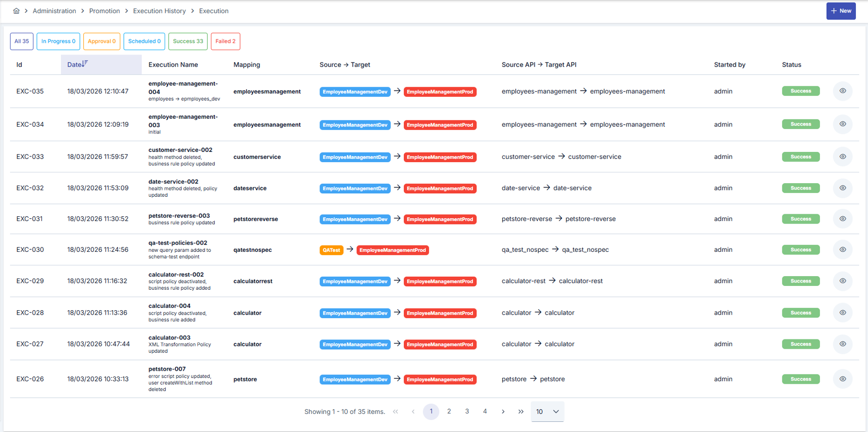
Task: View details of EXC-035 via eye icon
Action: (842, 91)
